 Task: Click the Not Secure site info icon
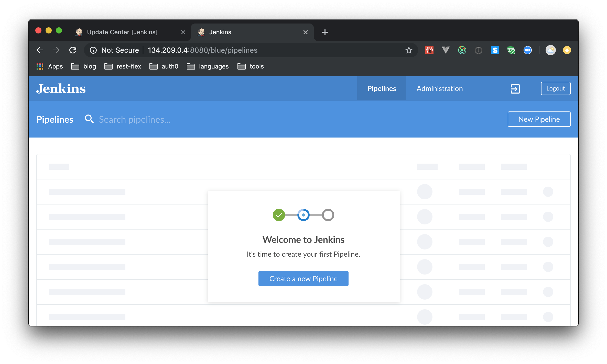click(x=93, y=50)
